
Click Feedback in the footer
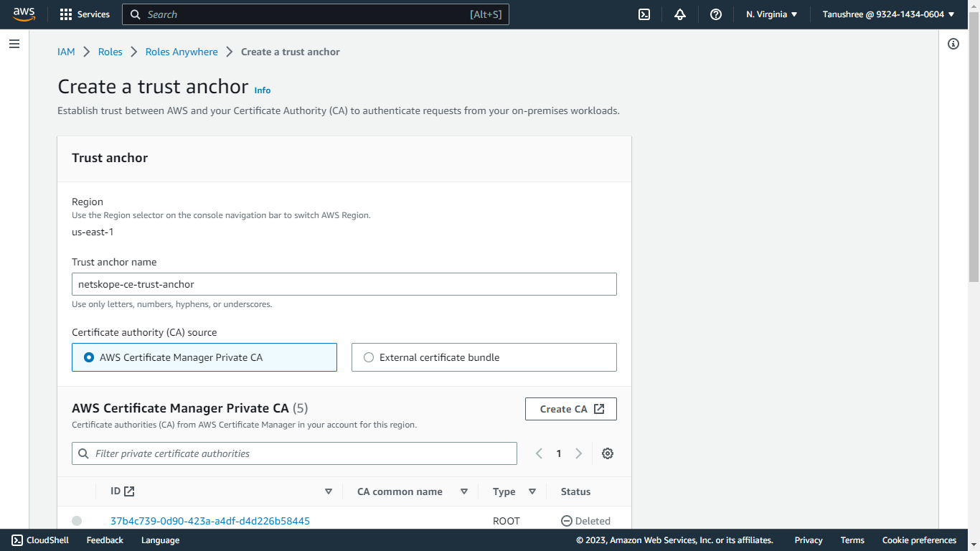[x=105, y=540]
